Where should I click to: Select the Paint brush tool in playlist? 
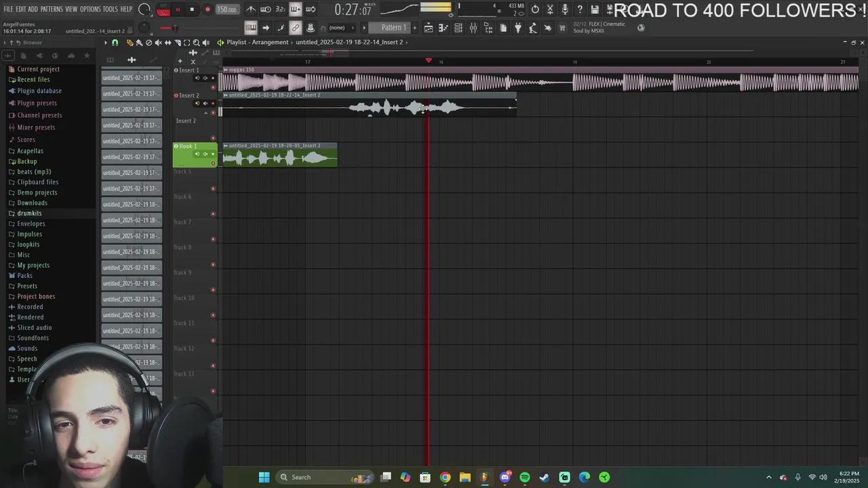tap(139, 43)
